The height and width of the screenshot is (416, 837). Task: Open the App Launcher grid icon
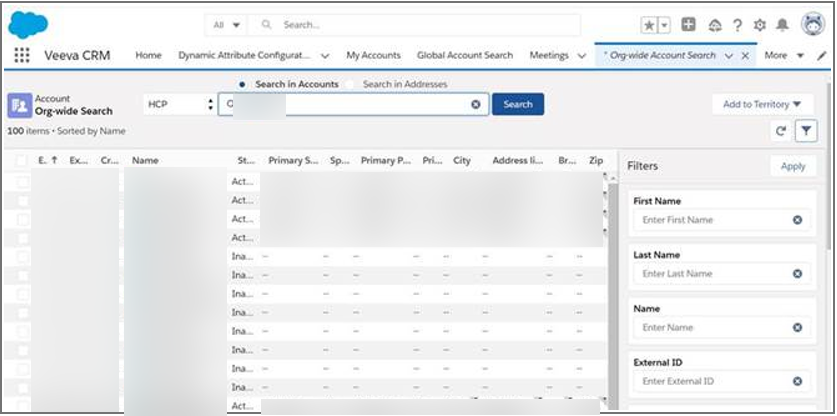click(x=22, y=56)
